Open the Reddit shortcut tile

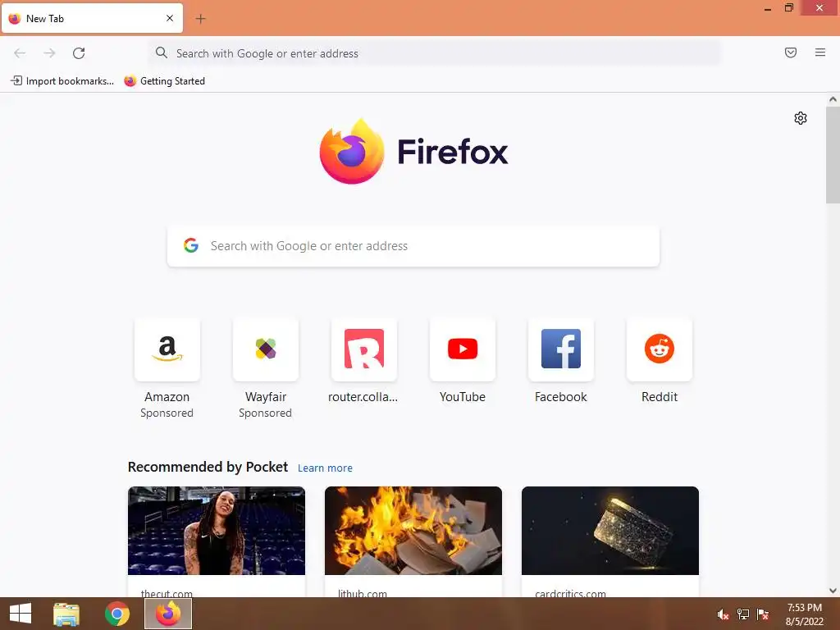[x=660, y=349]
